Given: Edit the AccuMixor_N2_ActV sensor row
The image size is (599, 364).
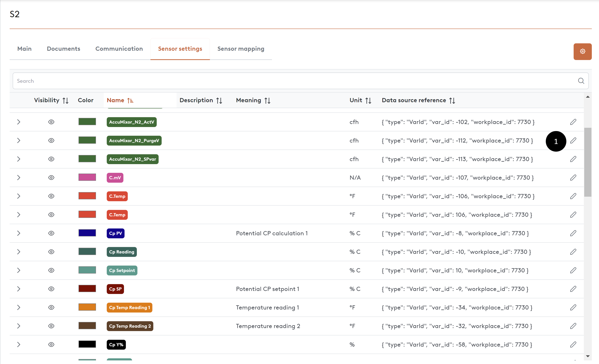Looking at the screenshot, I should pos(573,122).
